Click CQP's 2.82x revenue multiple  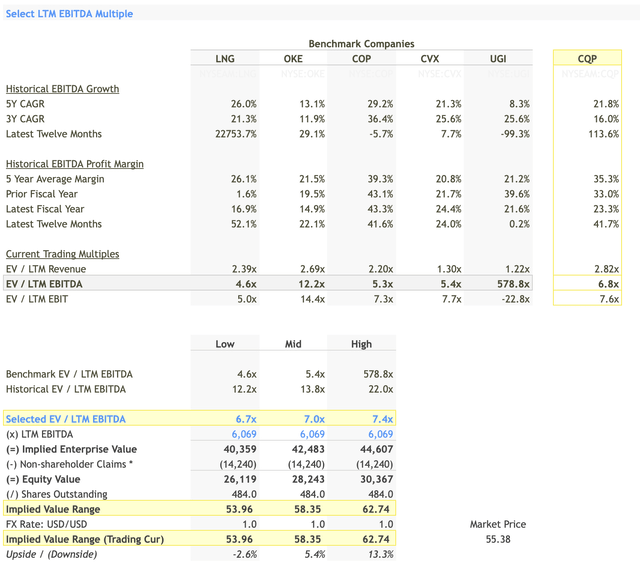(607, 269)
